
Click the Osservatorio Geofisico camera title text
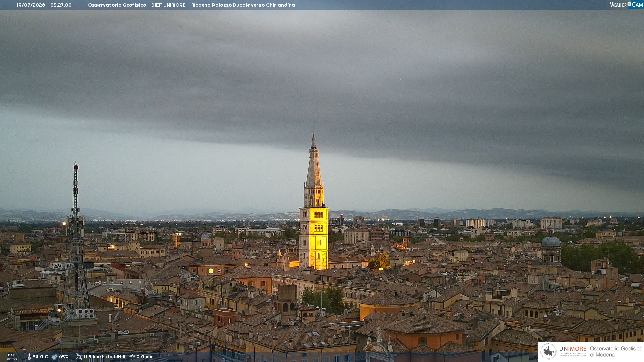(192, 5)
